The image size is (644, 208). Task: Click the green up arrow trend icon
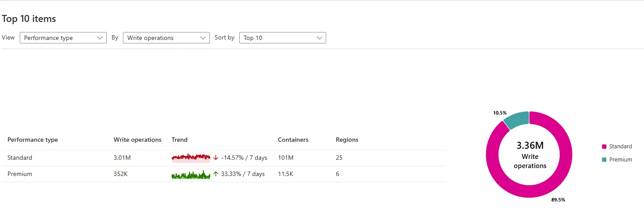click(216, 174)
